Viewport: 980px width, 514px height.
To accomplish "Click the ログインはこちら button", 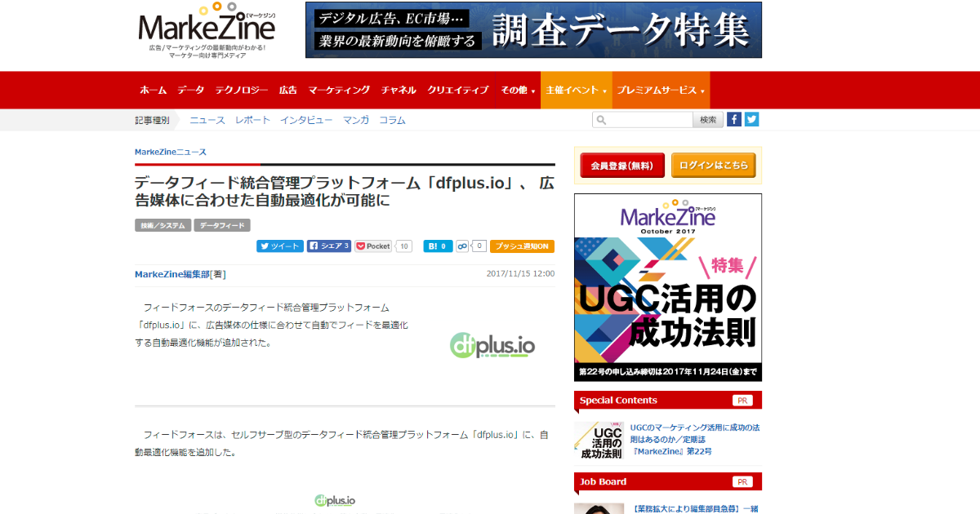I will click(713, 165).
